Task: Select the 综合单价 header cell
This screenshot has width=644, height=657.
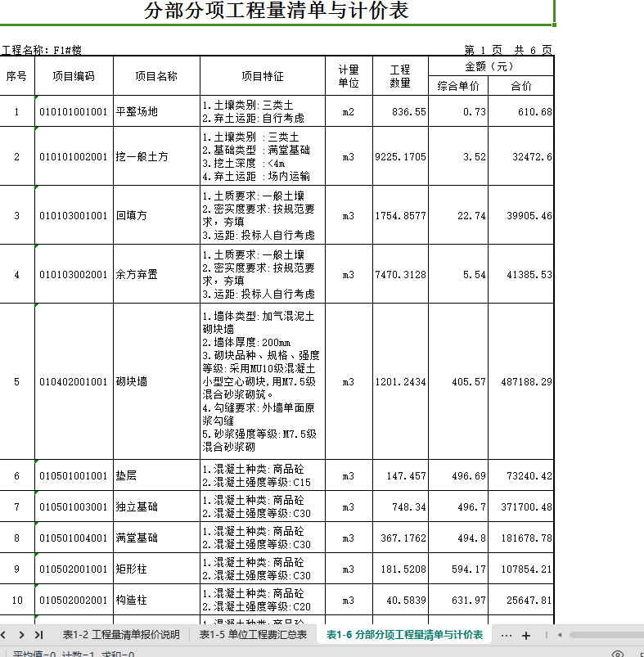Action: pos(458,86)
